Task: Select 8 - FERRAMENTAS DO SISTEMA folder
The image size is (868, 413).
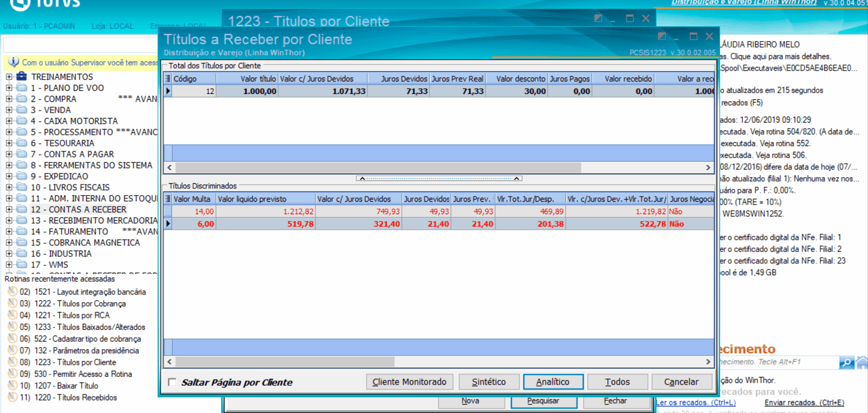Action: (91, 165)
